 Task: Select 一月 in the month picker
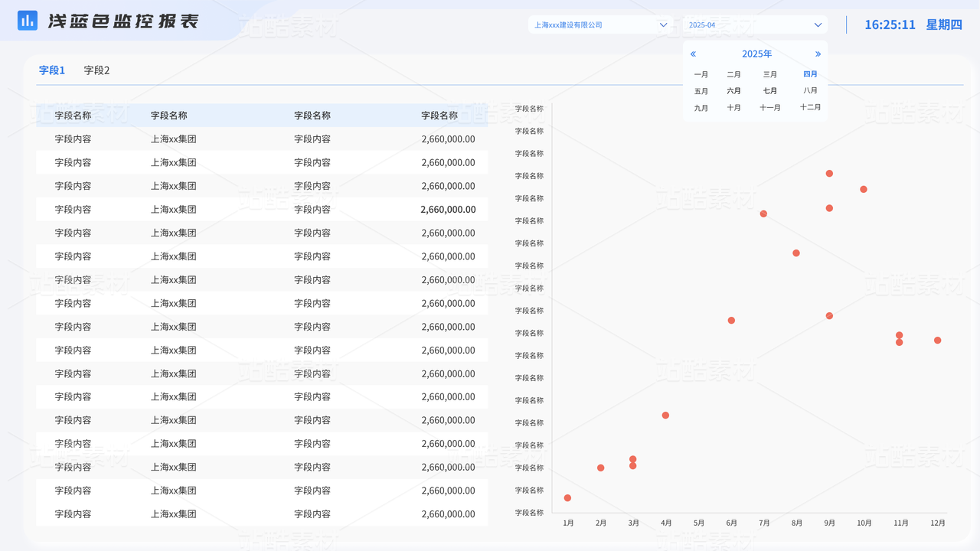point(701,74)
